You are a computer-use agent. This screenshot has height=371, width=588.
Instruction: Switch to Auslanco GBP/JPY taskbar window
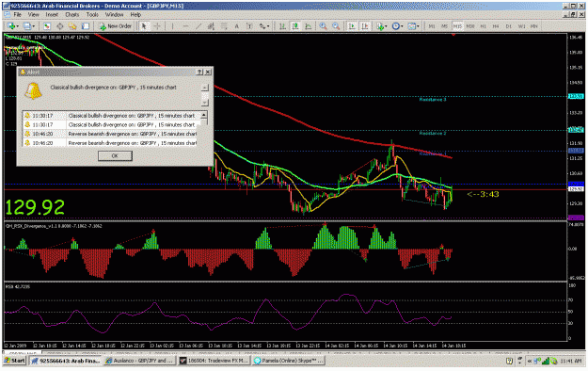(139, 361)
